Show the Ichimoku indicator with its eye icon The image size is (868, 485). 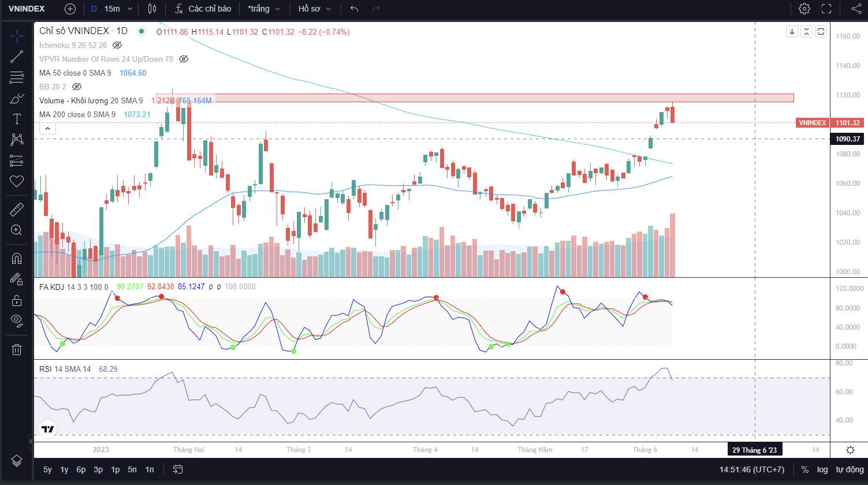[x=117, y=45]
